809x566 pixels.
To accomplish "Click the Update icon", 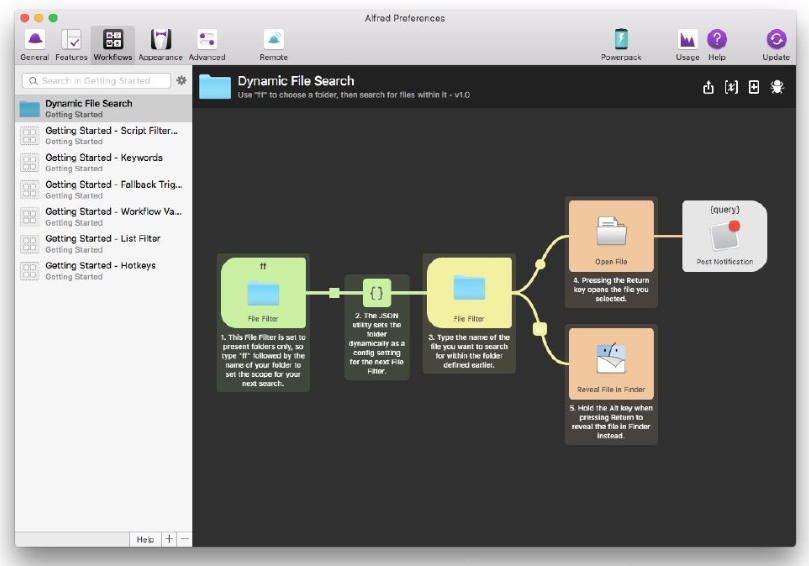I will 776,44.
